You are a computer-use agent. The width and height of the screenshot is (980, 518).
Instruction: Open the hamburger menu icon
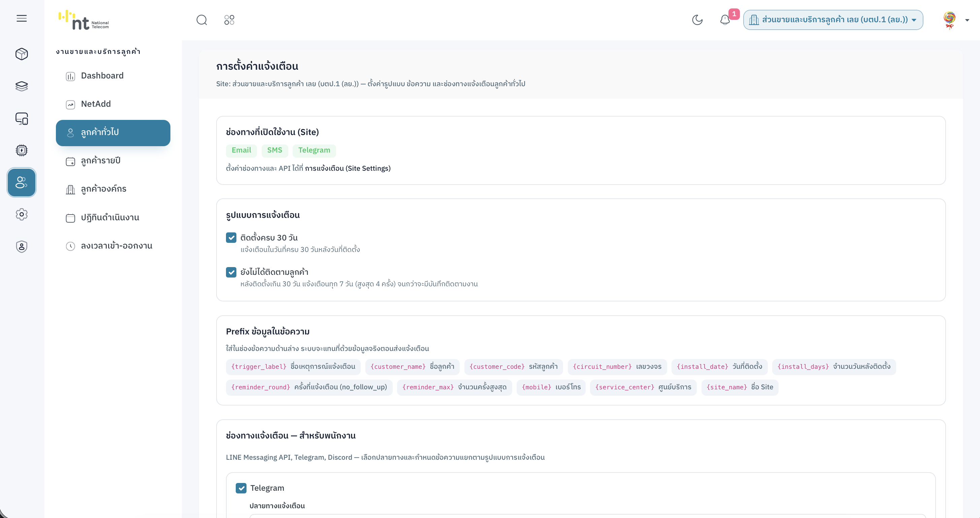[22, 18]
